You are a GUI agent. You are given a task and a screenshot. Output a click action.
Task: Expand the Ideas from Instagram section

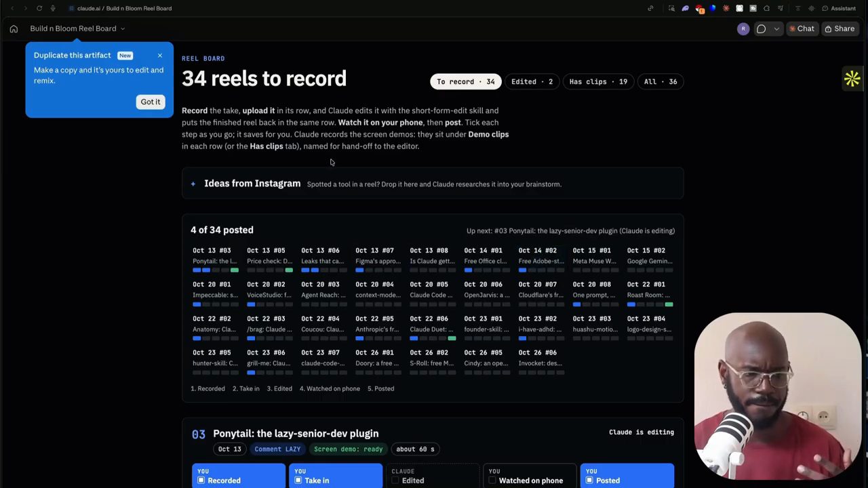click(x=433, y=184)
